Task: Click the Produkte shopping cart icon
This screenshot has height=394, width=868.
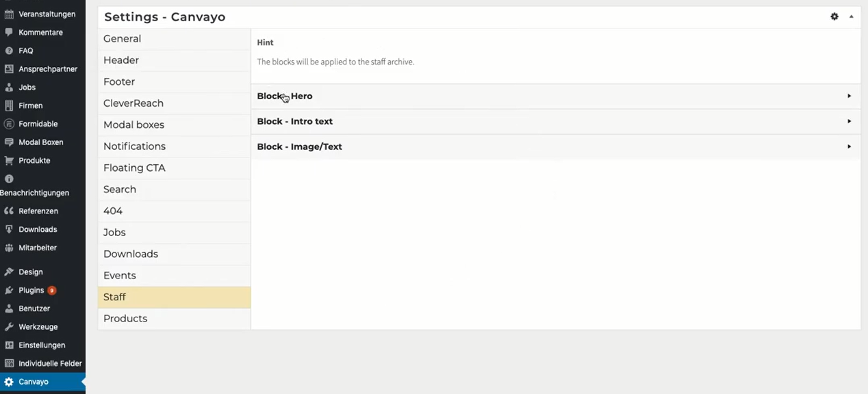Action: [9, 161]
